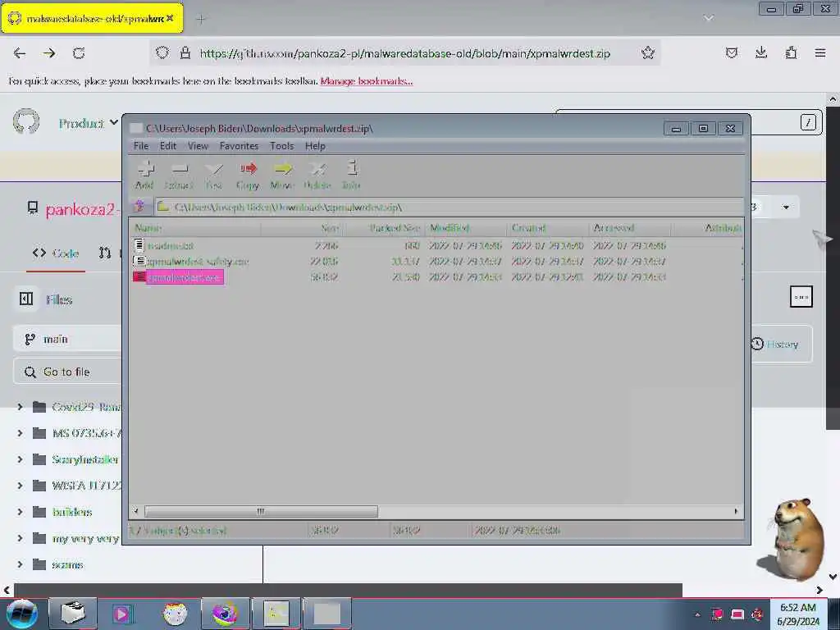Open the three-dot more options button
The height and width of the screenshot is (630, 840).
(801, 297)
